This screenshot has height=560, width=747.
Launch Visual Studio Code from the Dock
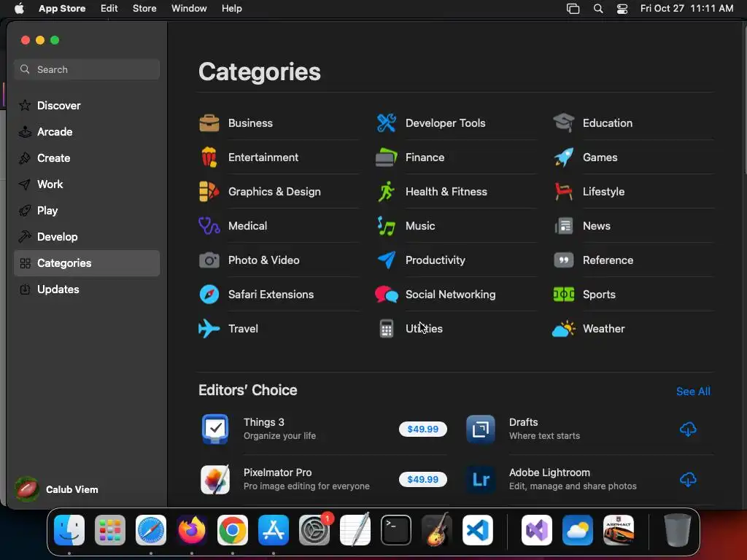click(x=477, y=530)
